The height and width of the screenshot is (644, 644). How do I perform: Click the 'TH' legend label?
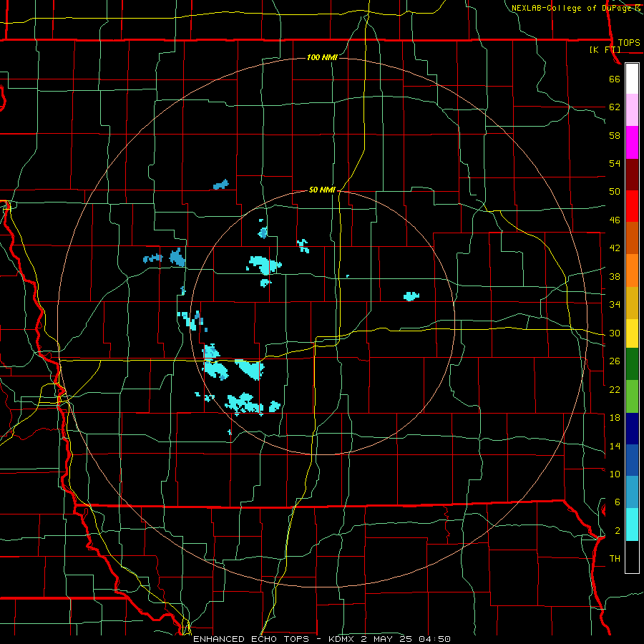point(615,558)
